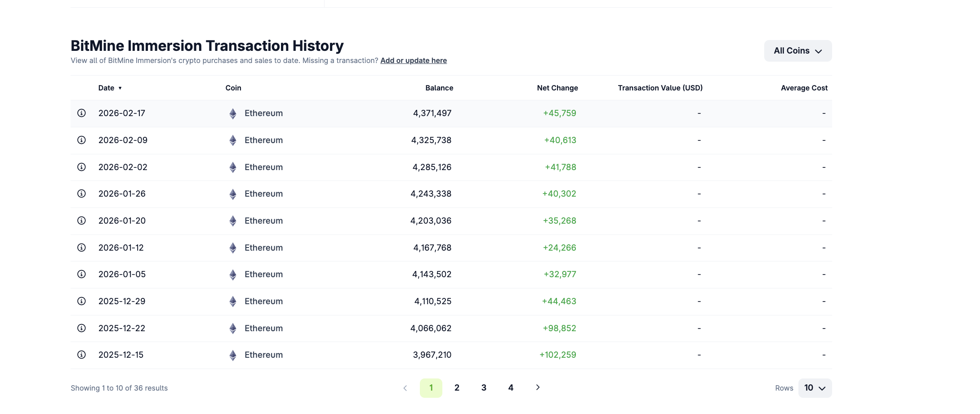Click info icon for 2026-02-17 transaction
Viewport: 980px width, 414px height.
(x=81, y=113)
